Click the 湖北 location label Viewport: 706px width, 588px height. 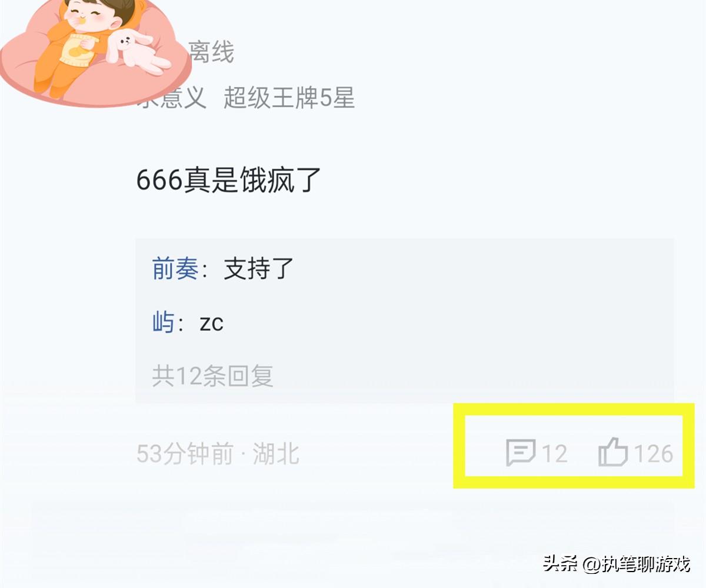coord(276,454)
